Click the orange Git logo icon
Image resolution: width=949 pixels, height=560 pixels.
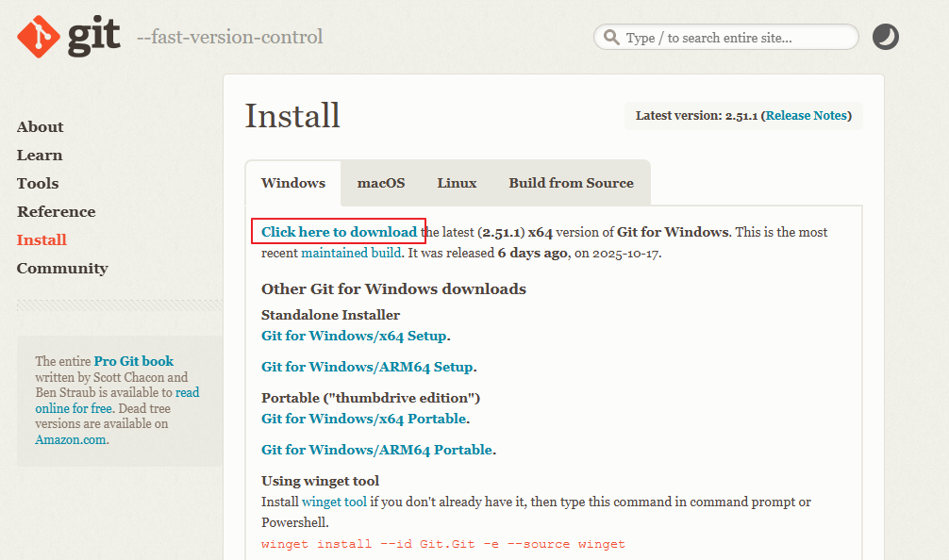(39, 37)
